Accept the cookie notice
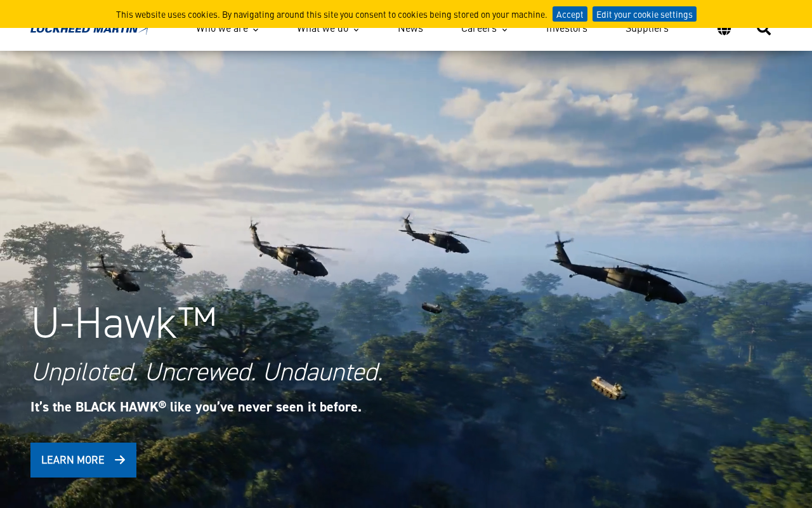 pos(570,14)
